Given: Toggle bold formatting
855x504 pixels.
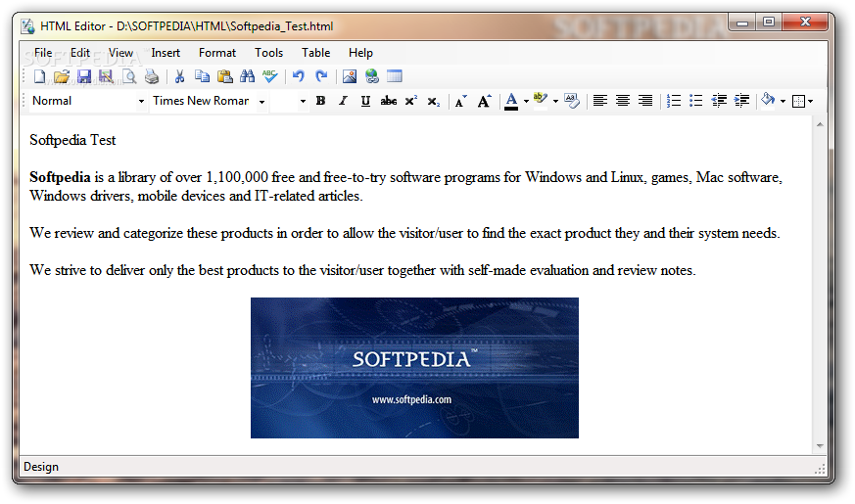Looking at the screenshot, I should 320,101.
